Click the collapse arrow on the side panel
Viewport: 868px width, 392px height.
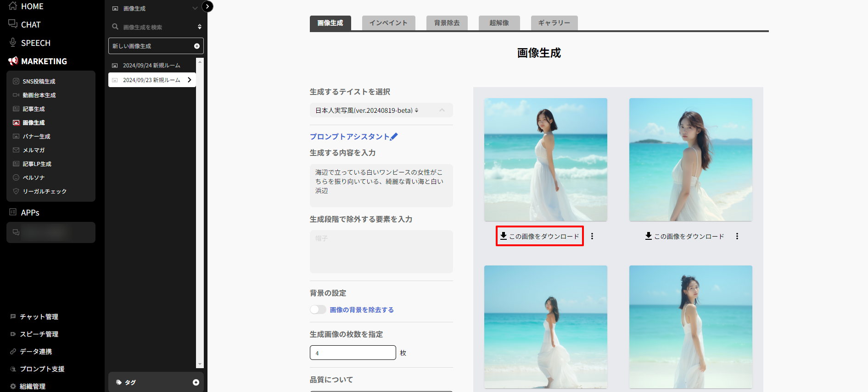[207, 6]
